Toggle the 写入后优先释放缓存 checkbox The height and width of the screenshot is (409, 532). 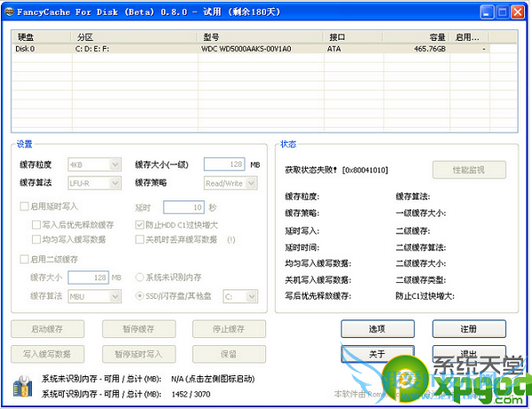pyautogui.click(x=36, y=224)
